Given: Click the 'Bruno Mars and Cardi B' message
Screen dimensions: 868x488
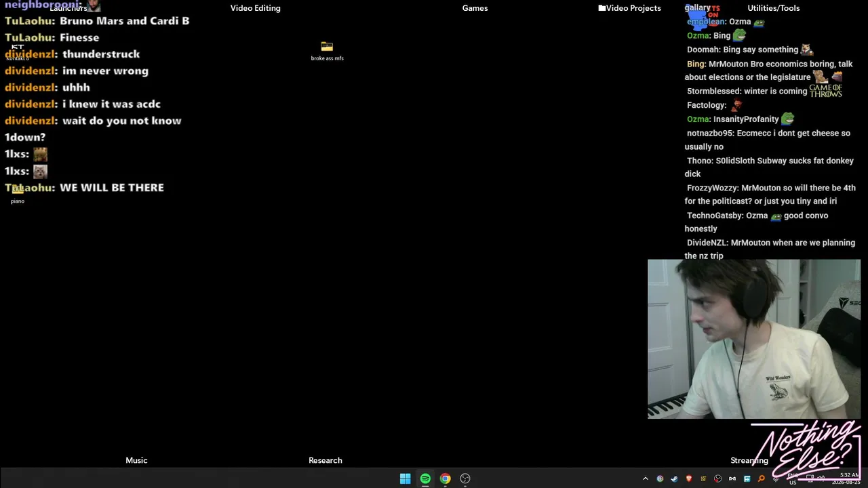Looking at the screenshot, I should coord(97,21).
